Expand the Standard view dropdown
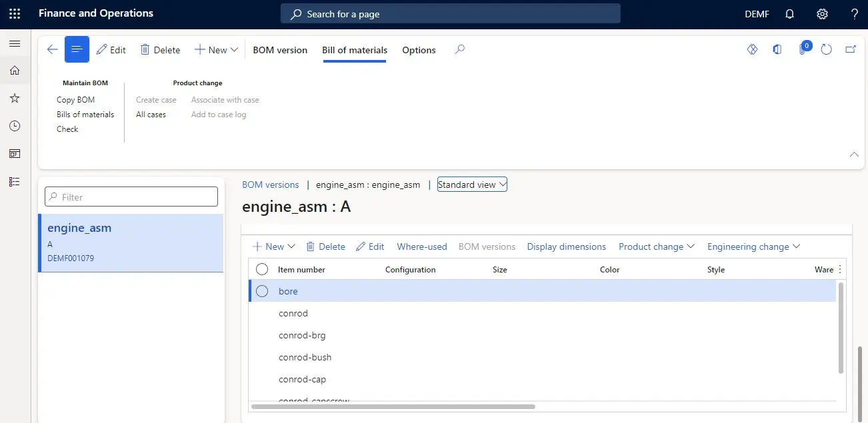The width and height of the screenshot is (868, 423). point(472,185)
